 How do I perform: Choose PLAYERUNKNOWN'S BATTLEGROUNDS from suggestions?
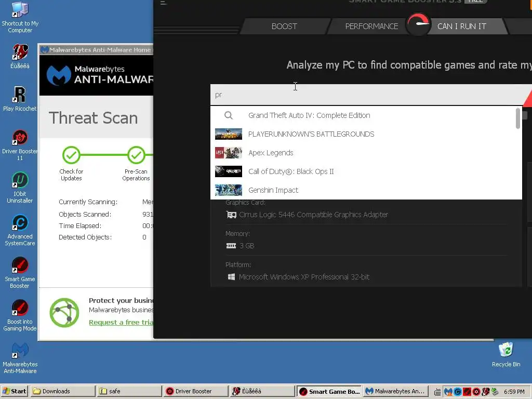[363, 134]
